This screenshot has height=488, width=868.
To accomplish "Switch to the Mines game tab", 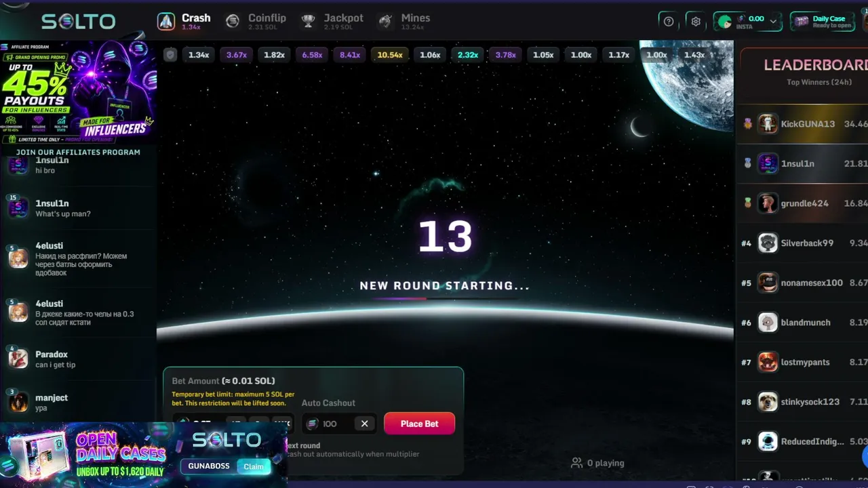I will 404,22.
